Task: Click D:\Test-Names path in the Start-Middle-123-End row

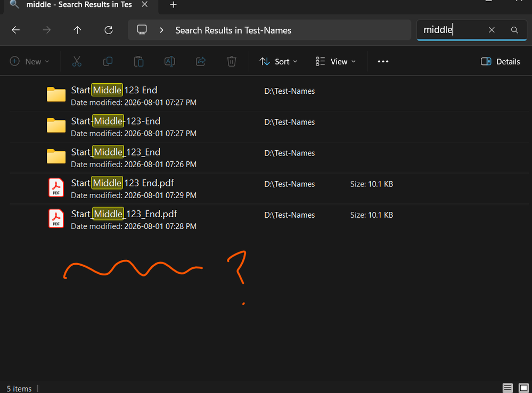Action: tap(289, 122)
